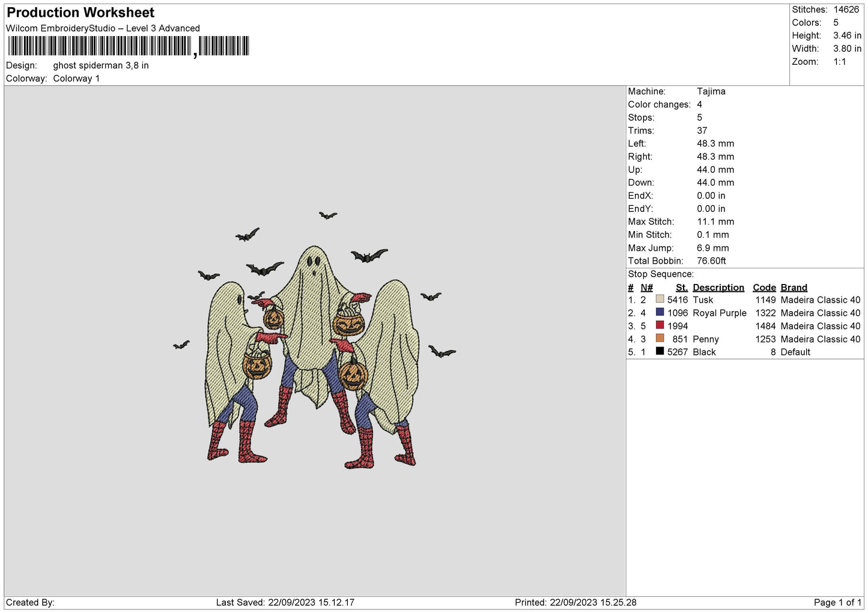The height and width of the screenshot is (613, 868).
Task: Click the 'Created By:' footer label
Action: coord(30,603)
